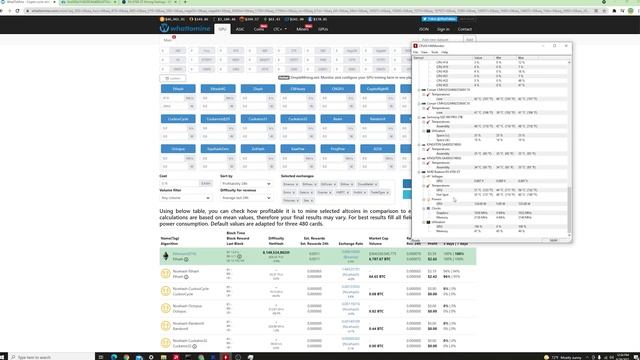Collapse Powers under AMD Radeon in HWMonitor
The height and width of the screenshot is (360, 640).
pyautogui.click(x=424, y=199)
